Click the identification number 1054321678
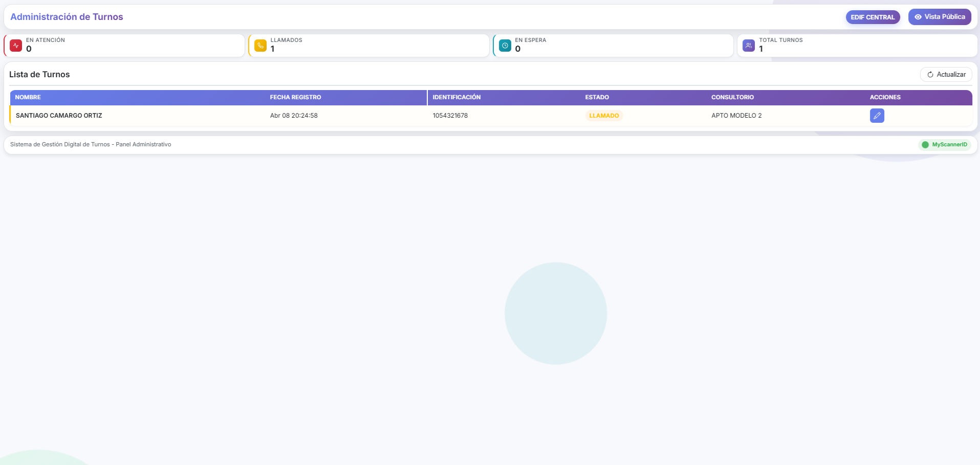 click(450, 116)
